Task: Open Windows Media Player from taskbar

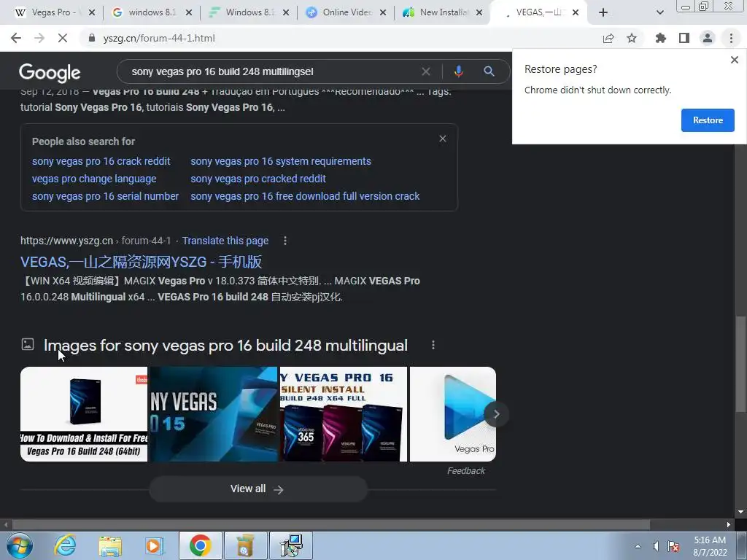Action: [x=154, y=545]
